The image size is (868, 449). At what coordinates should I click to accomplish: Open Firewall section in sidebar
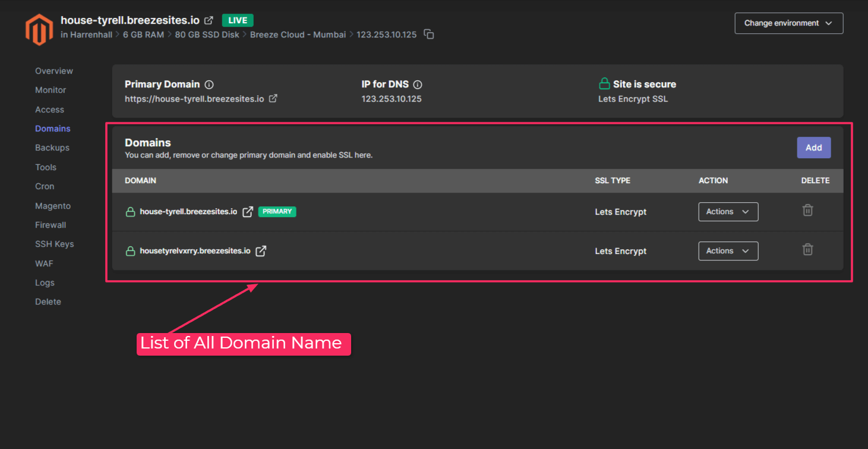(x=50, y=225)
